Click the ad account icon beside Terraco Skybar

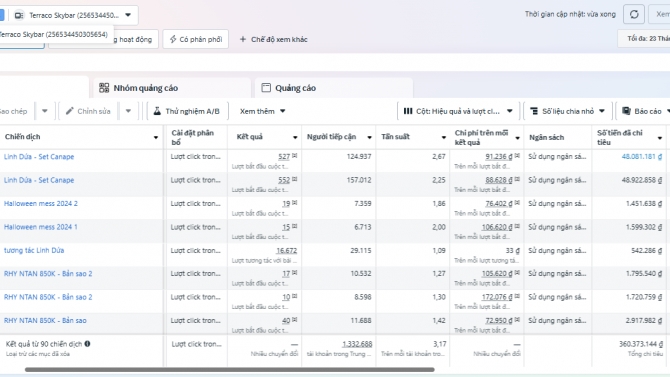19,15
